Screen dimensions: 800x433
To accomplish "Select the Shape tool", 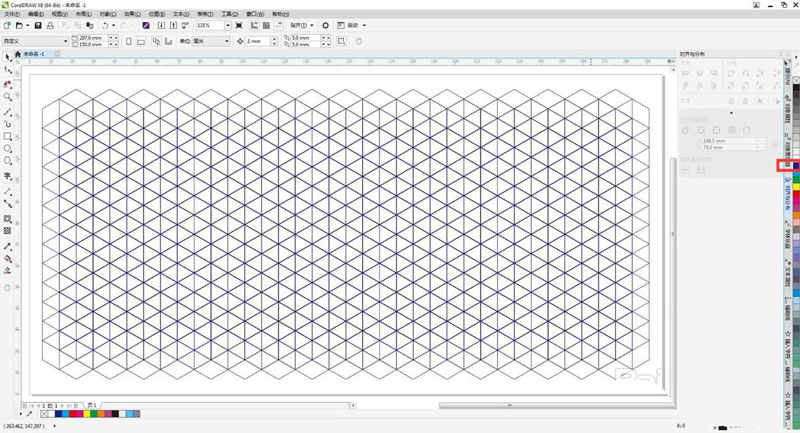I will 8,71.
